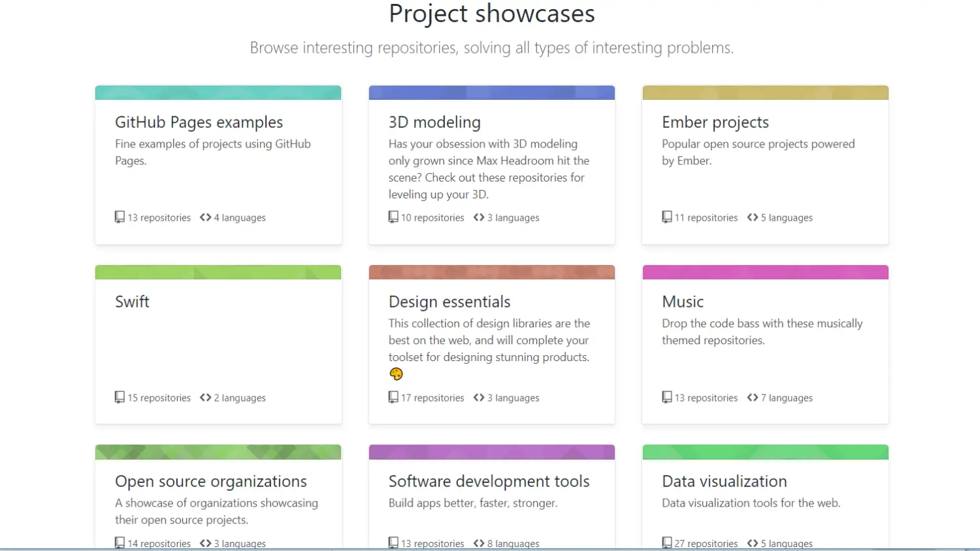980x551 pixels.
Task: Open the Data visualization showcase title
Action: pyautogui.click(x=725, y=481)
